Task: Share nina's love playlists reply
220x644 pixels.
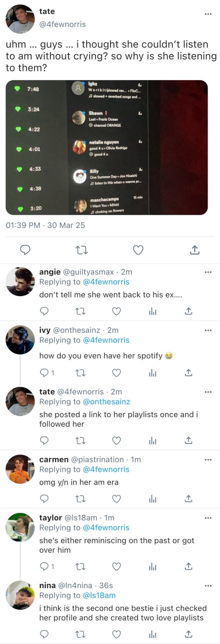Action: [x=189, y=634]
